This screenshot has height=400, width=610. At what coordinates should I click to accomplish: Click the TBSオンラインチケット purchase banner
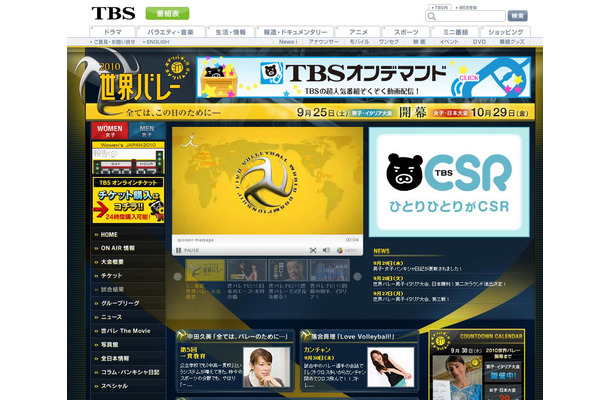(x=128, y=200)
